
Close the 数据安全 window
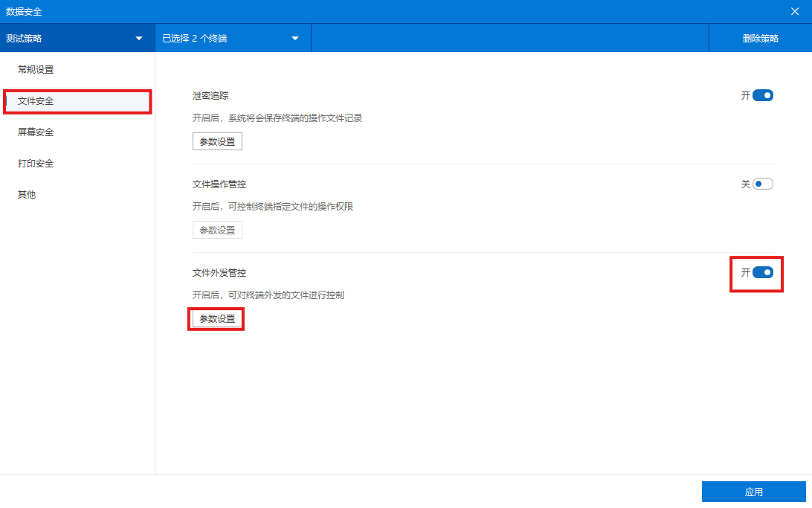(x=794, y=11)
